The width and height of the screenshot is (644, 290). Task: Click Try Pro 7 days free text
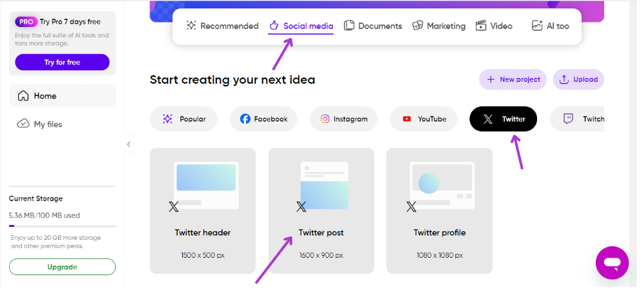click(70, 22)
